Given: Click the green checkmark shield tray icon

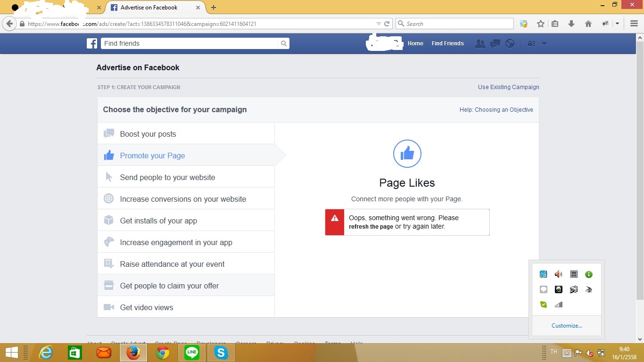Looking at the screenshot, I should [543, 304].
